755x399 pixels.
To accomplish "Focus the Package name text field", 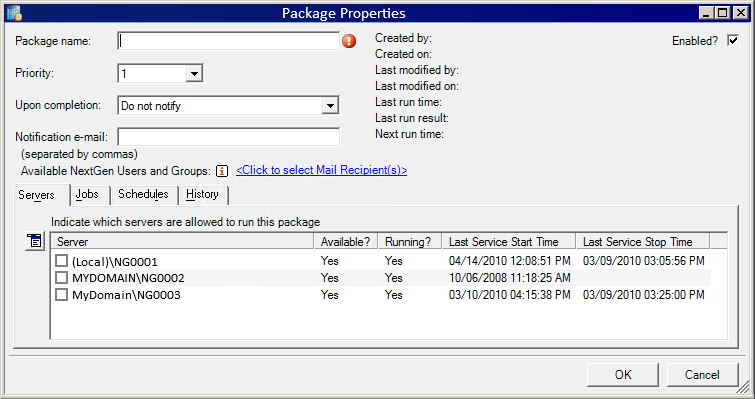I will point(229,41).
